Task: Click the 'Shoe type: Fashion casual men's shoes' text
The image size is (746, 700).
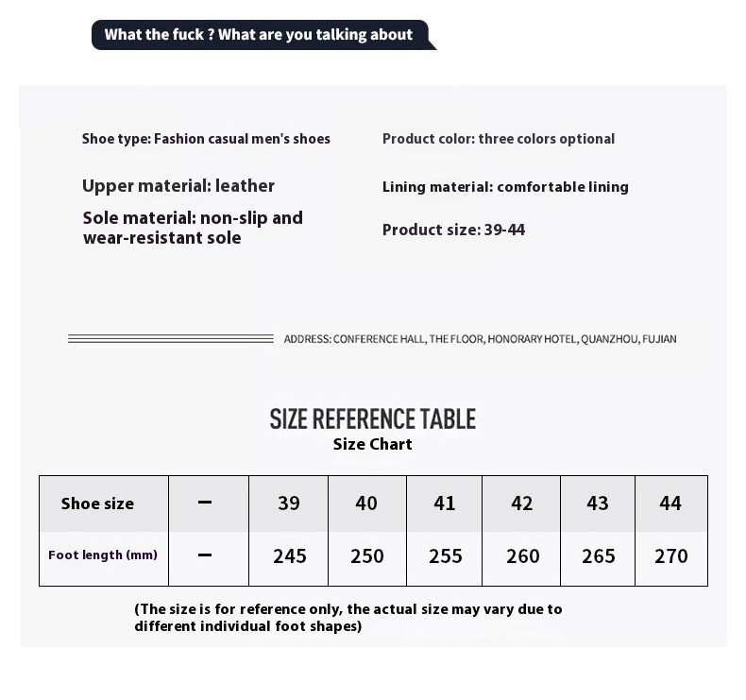Action: pos(206,139)
